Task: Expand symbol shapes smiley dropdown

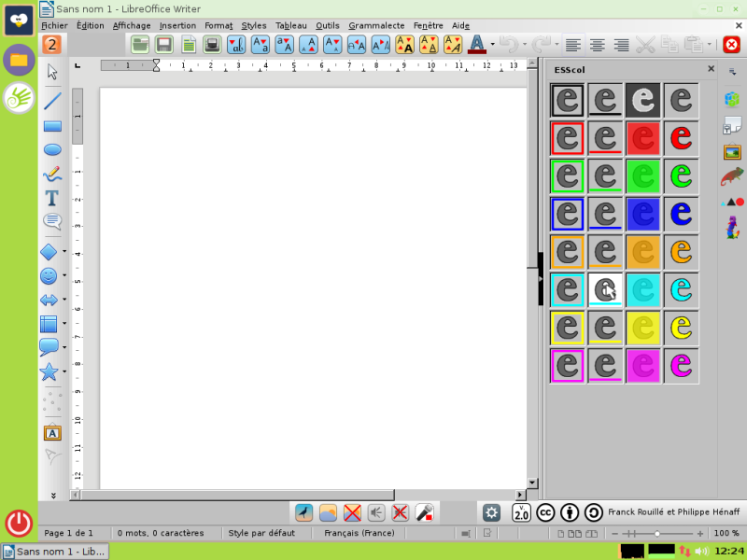Action: (64, 275)
